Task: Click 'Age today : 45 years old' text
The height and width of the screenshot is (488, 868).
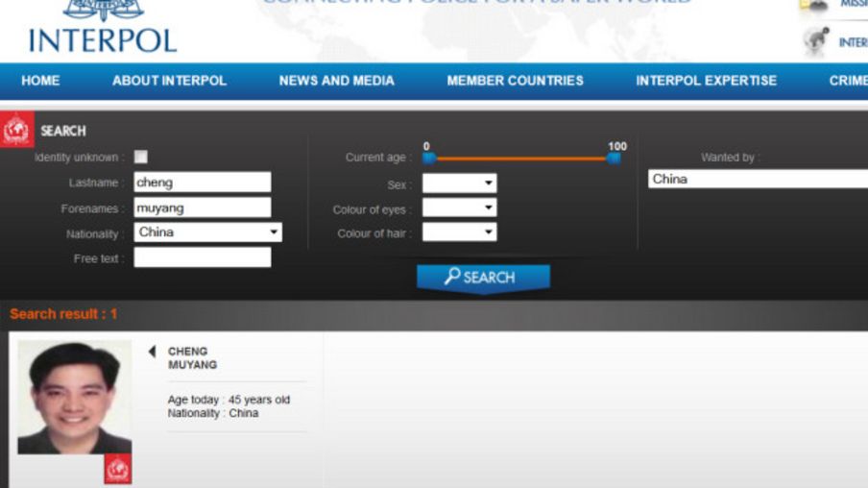Action: coord(229,400)
